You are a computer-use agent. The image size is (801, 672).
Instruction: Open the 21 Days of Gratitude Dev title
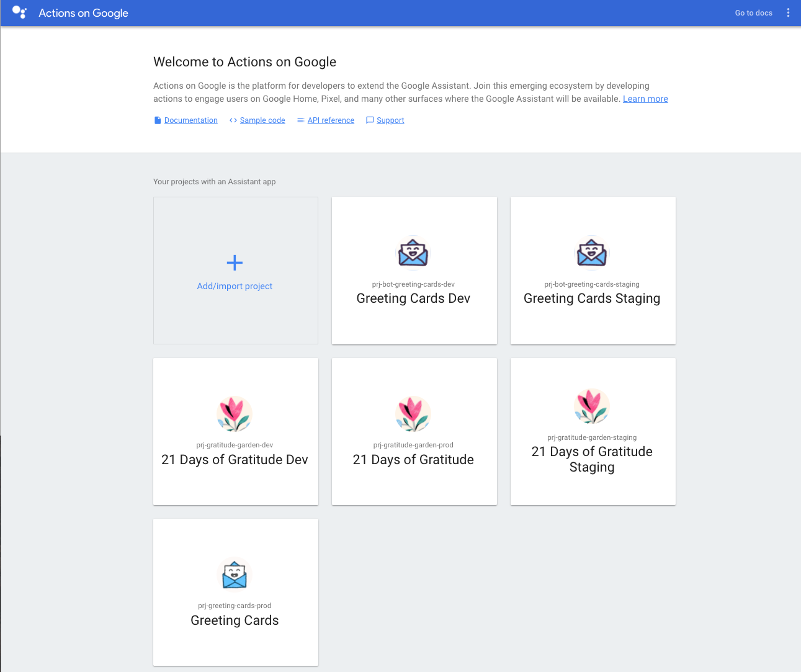235,460
